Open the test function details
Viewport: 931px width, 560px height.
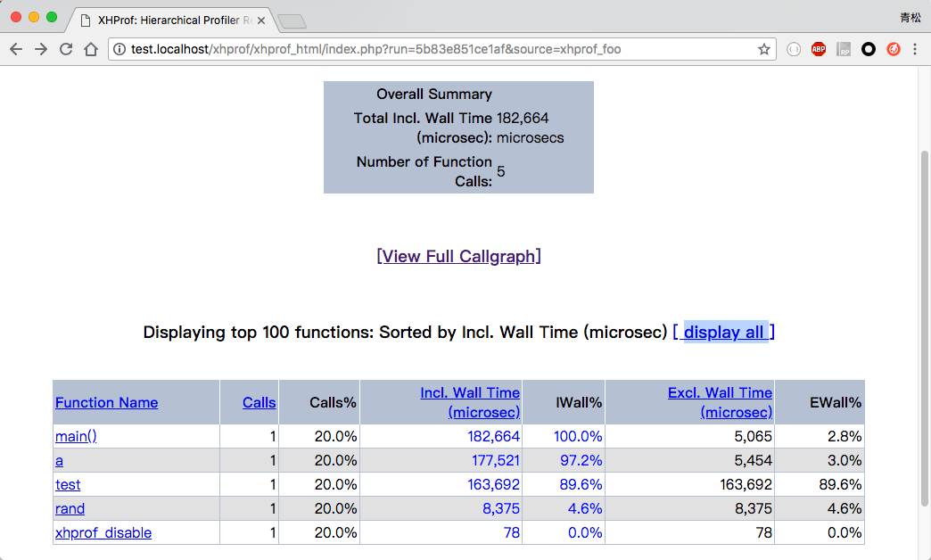click(68, 484)
